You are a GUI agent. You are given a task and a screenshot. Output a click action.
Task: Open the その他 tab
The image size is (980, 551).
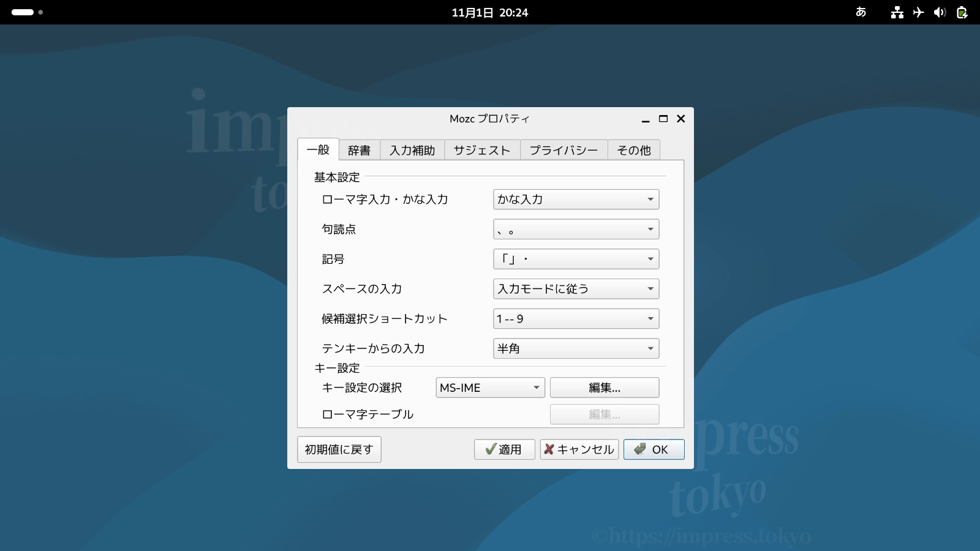point(634,150)
